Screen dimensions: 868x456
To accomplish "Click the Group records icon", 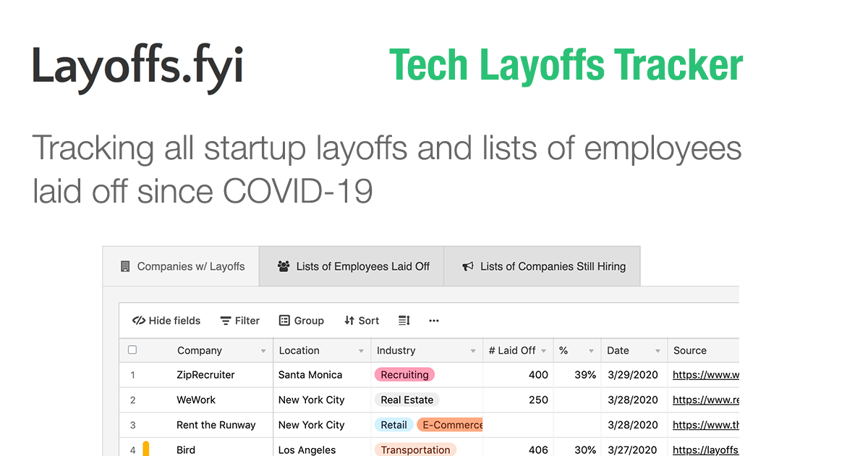I will pos(284,321).
